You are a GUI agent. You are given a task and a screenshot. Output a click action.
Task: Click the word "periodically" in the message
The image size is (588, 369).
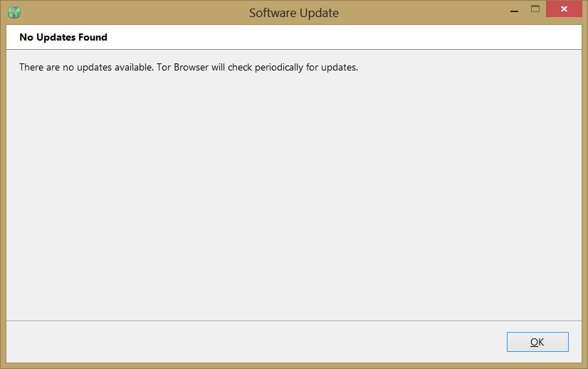(x=274, y=68)
